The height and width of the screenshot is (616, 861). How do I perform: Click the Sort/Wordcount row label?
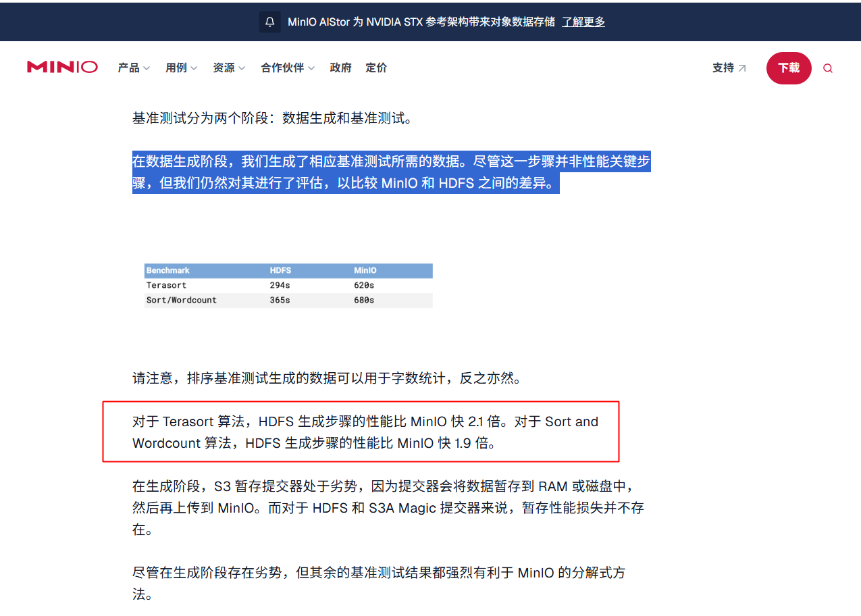182,300
